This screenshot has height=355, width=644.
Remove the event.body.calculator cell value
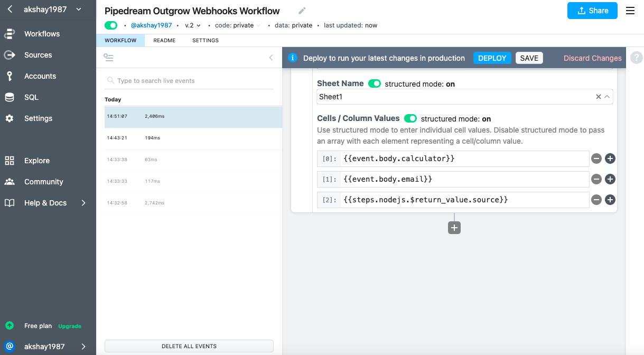[596, 158]
